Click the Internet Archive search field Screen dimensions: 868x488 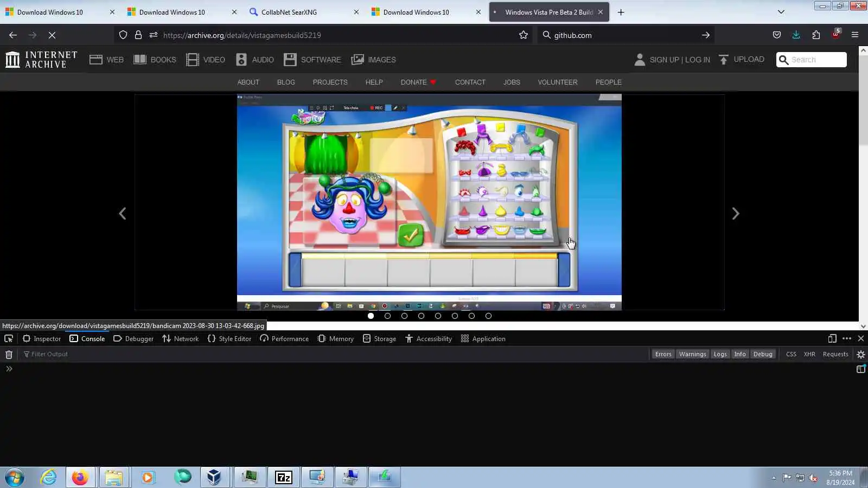(812, 60)
